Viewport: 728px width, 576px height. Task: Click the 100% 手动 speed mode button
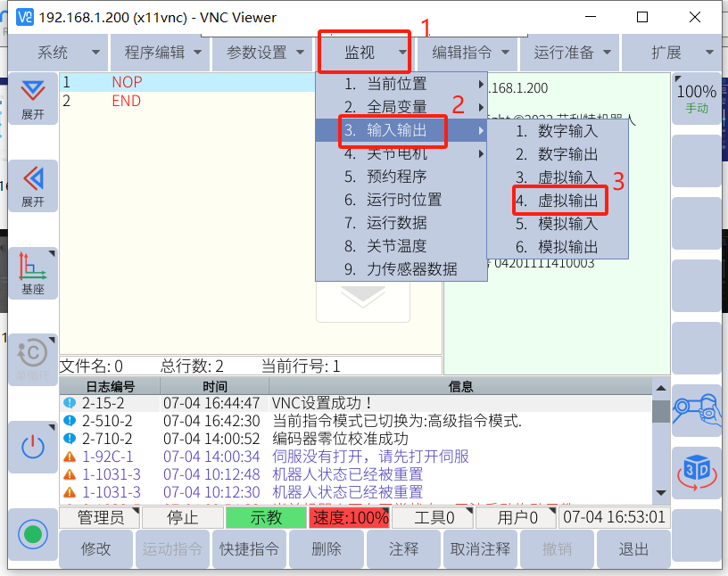[x=696, y=98]
